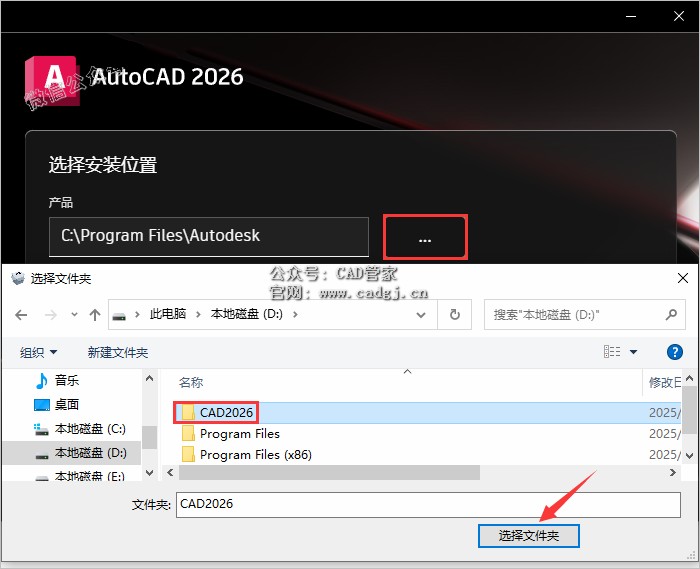Select the Program Files (x86) folder
700x569 pixels.
tap(256, 455)
